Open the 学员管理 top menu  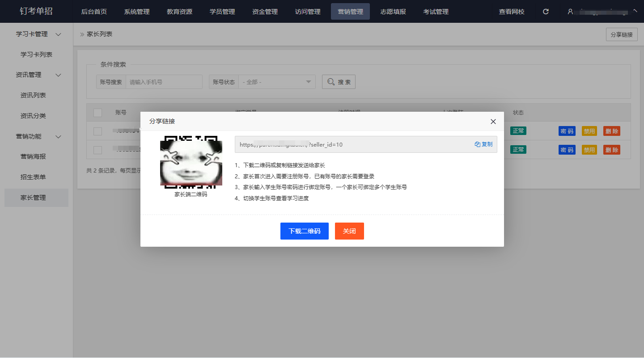point(222,12)
